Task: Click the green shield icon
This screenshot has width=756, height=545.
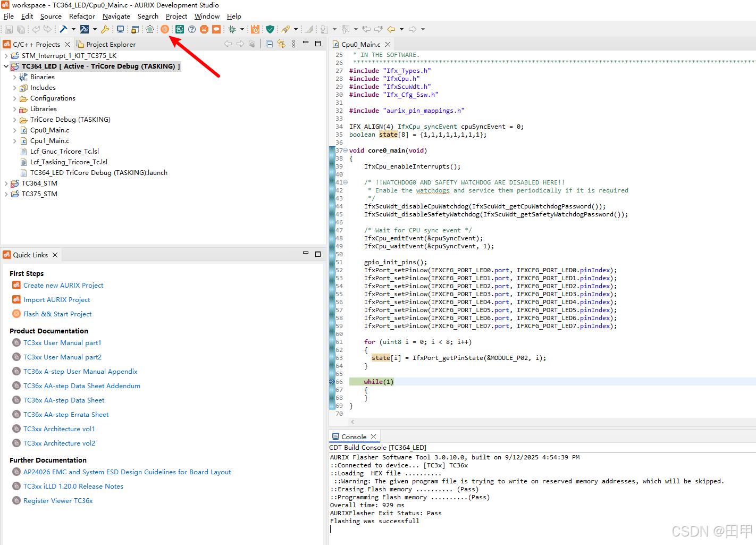Action: pos(270,29)
